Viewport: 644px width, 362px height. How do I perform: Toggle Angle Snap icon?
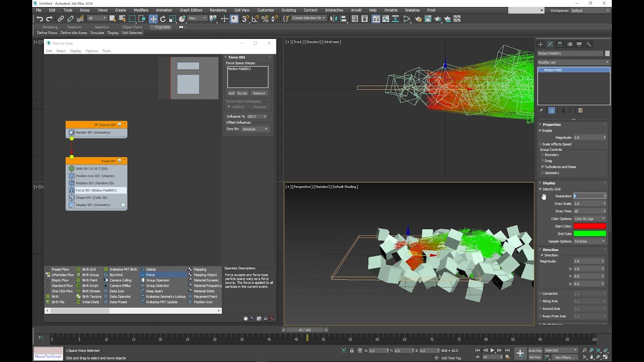(x=255, y=19)
